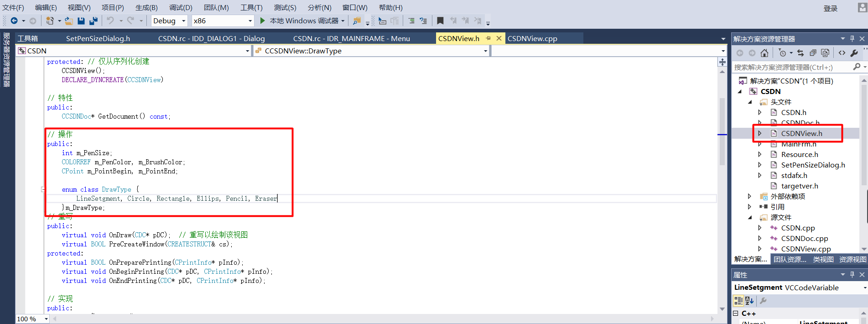Image resolution: width=868 pixels, height=324 pixels.
Task: Open the 团队资源 tab
Action: click(790, 259)
